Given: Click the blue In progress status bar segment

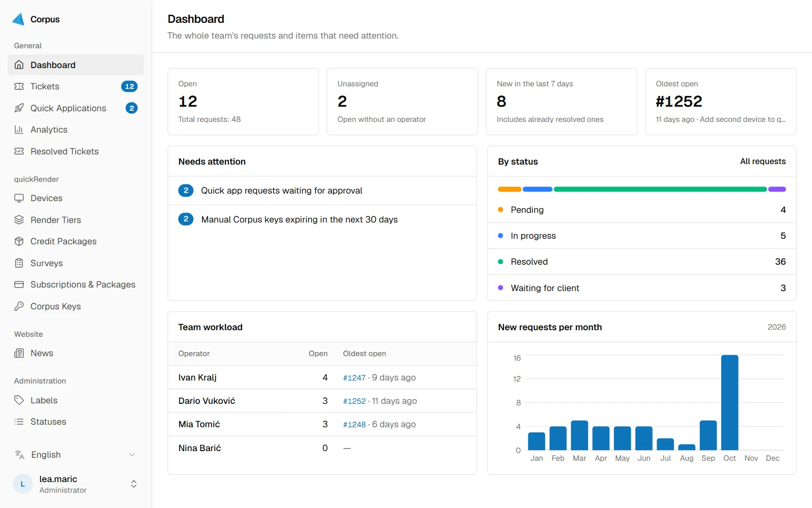Looking at the screenshot, I should (x=537, y=189).
